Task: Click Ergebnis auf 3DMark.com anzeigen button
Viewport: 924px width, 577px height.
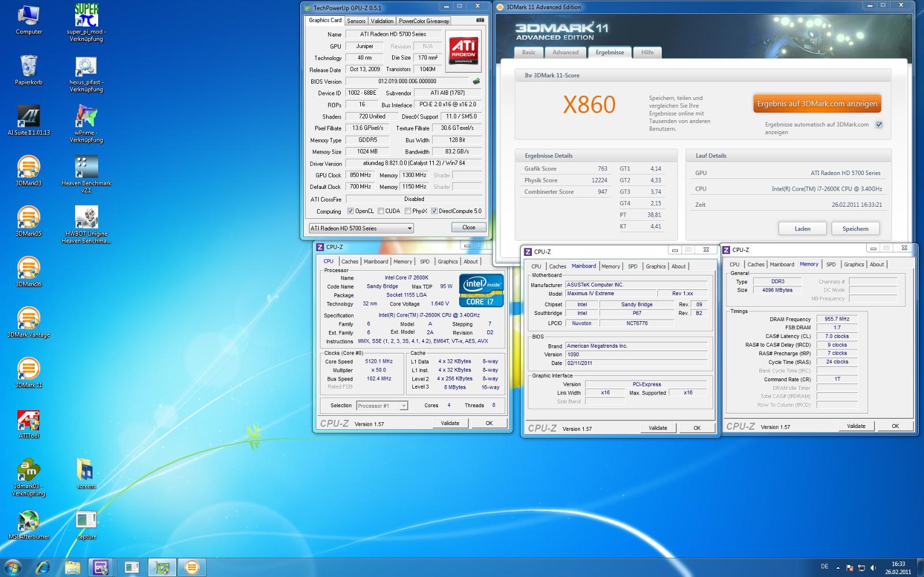Action: point(817,104)
